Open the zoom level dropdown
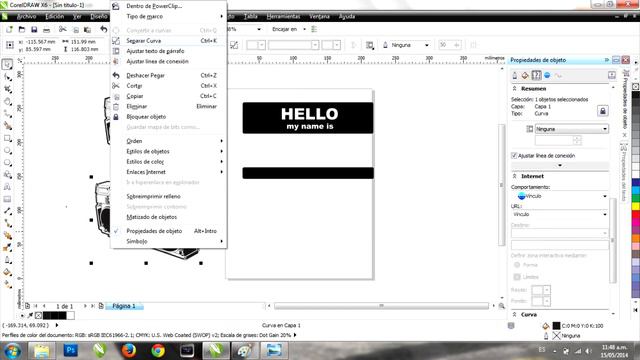Viewport: 640px width, 360px height. pyautogui.click(x=259, y=29)
